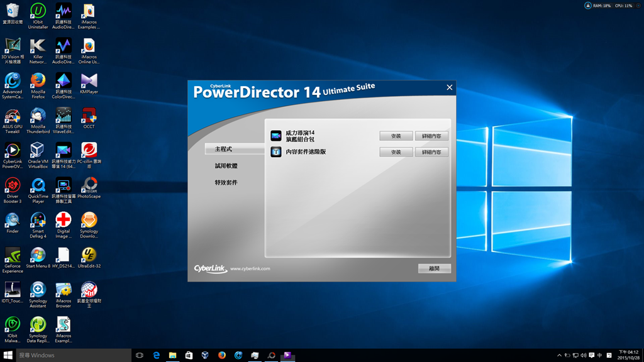
Task: View 詳細內容 for 威力導演14 旗艦組合包
Action: click(431, 136)
